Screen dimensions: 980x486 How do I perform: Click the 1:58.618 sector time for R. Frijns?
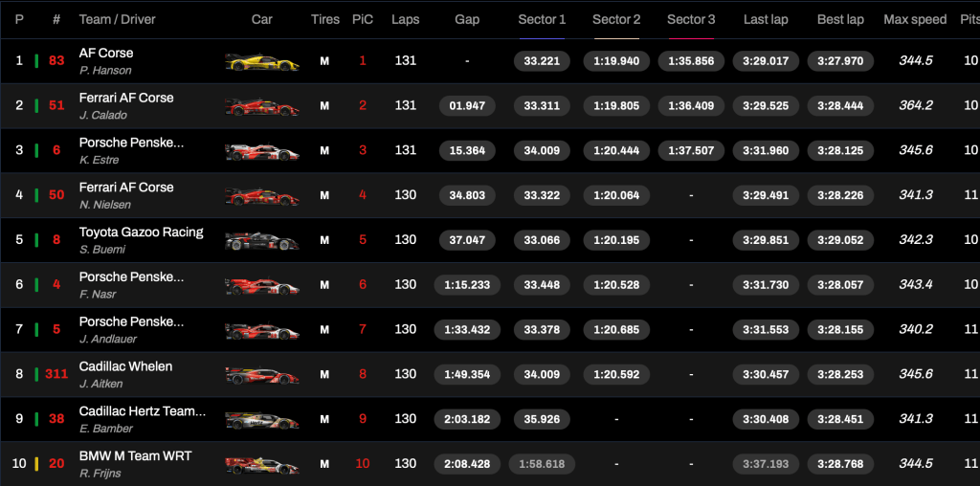(542, 464)
